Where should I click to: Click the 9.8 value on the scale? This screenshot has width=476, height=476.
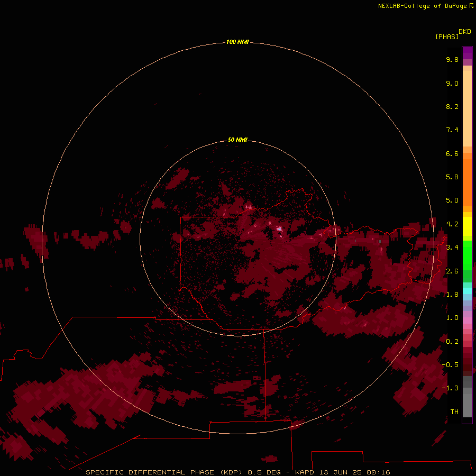pyautogui.click(x=452, y=59)
